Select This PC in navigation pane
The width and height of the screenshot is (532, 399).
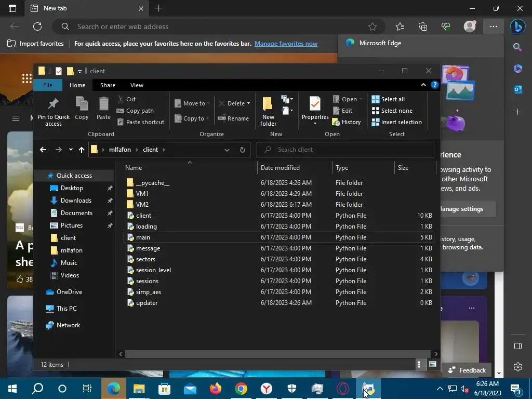(x=66, y=309)
